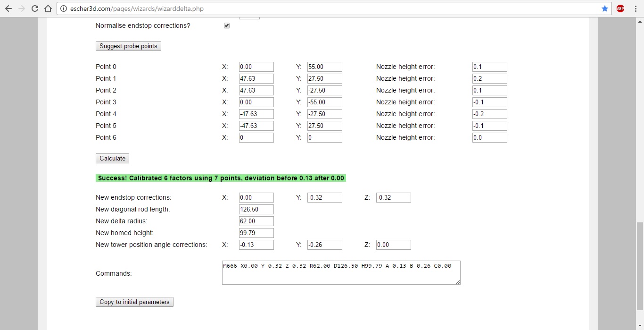Click New diagonal rod length field
Screen dimensions: 644x330
point(256,210)
